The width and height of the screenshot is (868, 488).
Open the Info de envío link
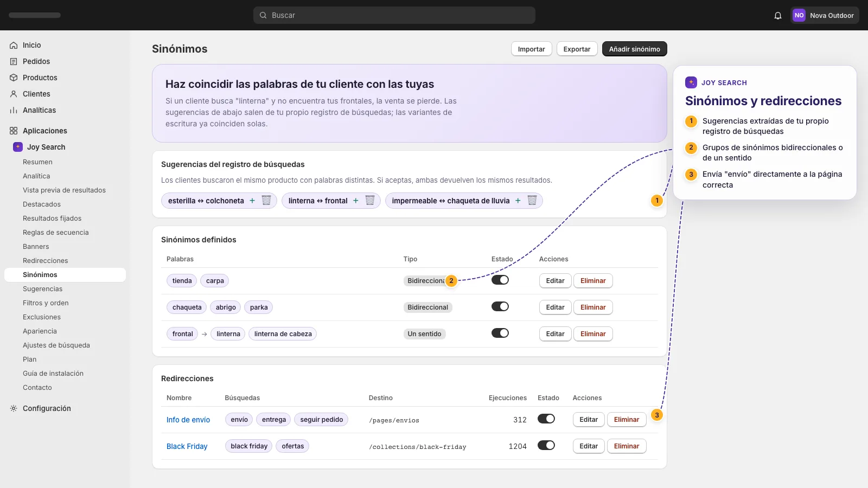pyautogui.click(x=188, y=420)
